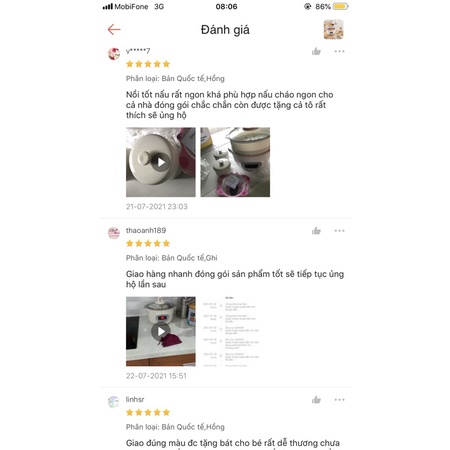Tap the Đánh giá page title
Image resolution: width=450 pixels, height=450 pixels.
point(225,30)
